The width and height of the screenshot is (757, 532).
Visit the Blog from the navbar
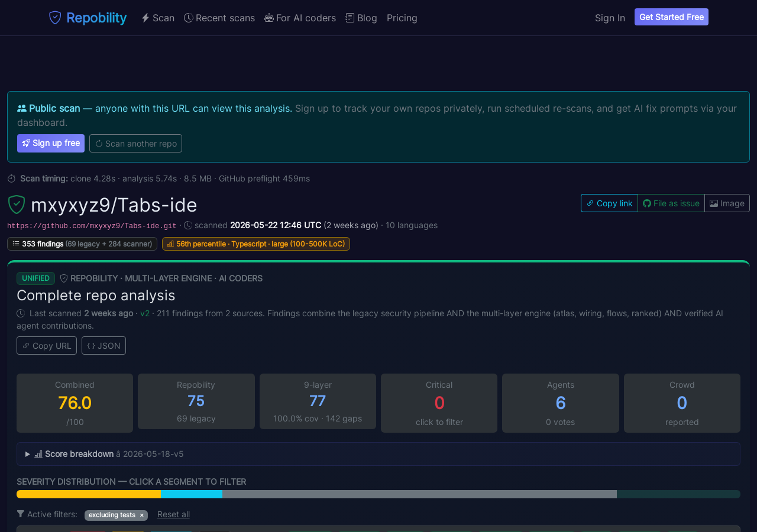361,18
